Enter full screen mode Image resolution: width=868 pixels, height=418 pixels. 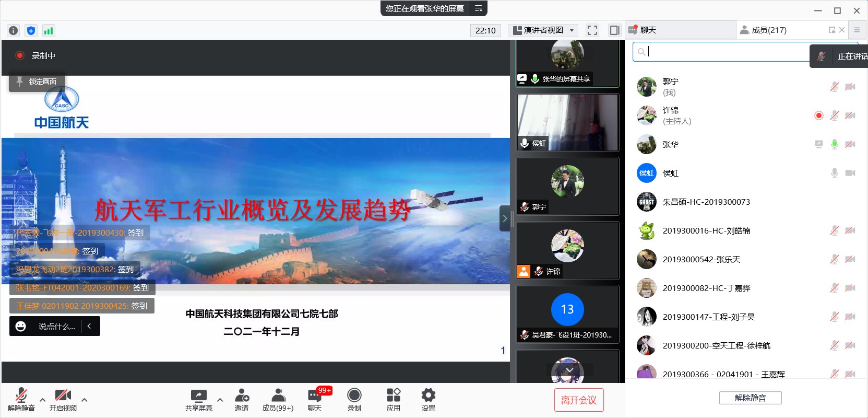tap(592, 30)
